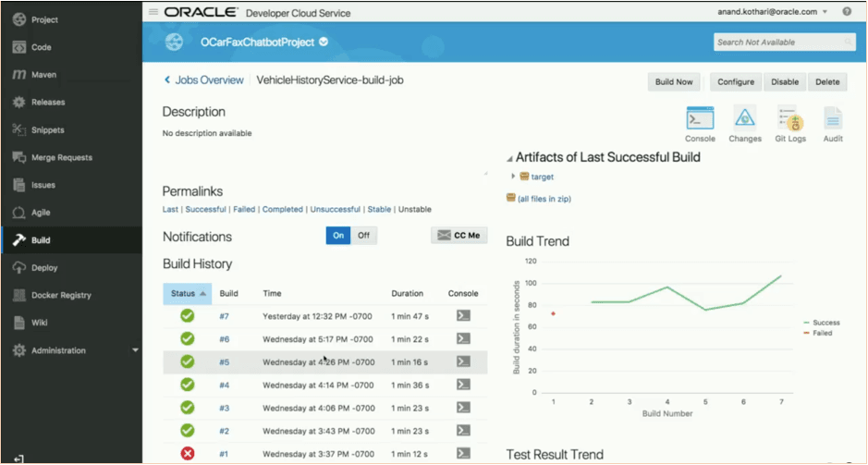Open console for build #5
Image resolution: width=868 pixels, height=465 pixels.
(x=463, y=361)
